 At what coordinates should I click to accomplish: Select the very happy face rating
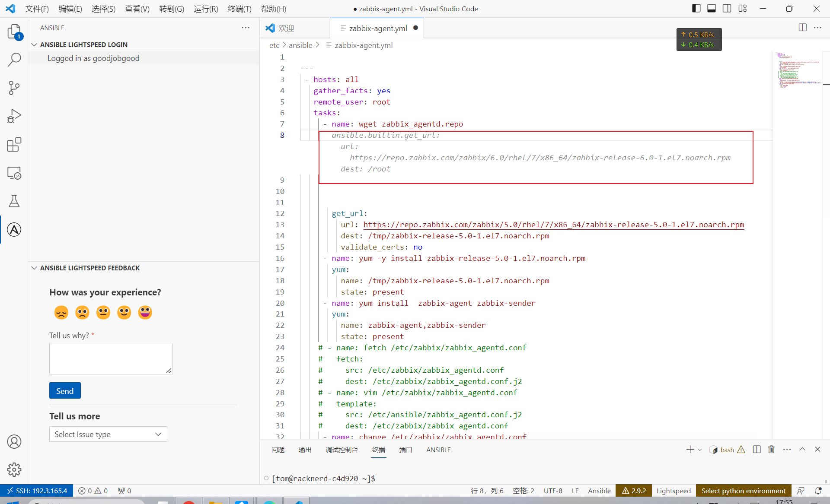145,312
